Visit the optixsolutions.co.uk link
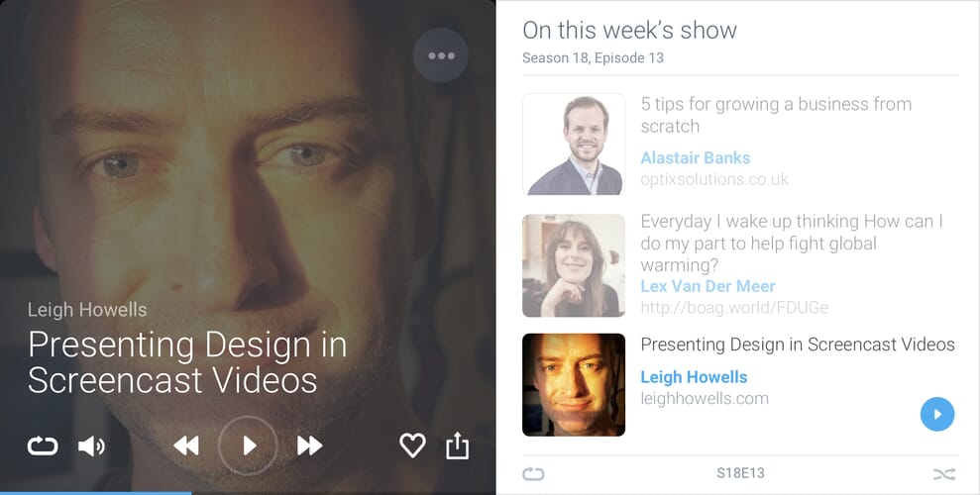 (714, 180)
